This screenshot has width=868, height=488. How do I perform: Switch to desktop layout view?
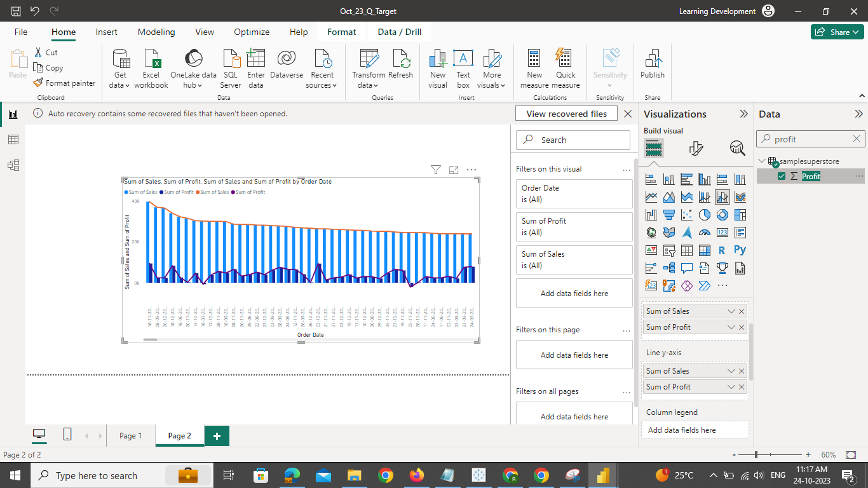[x=39, y=435]
